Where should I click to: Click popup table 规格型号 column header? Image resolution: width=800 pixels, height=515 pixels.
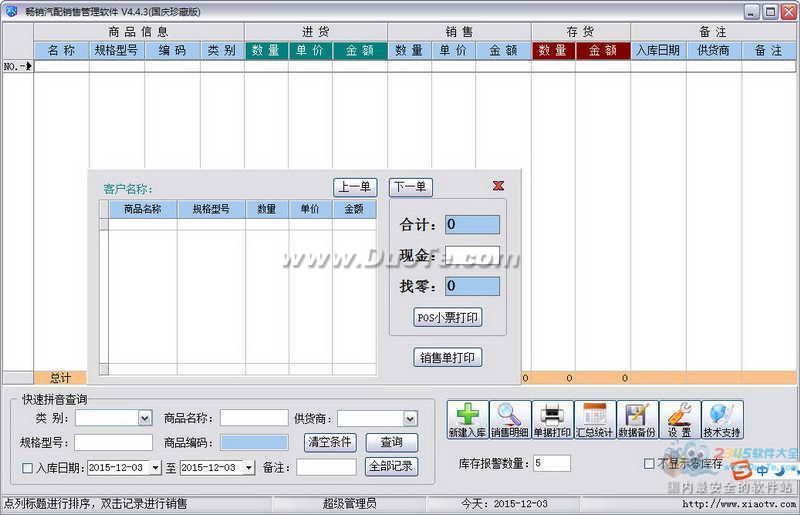(211, 209)
